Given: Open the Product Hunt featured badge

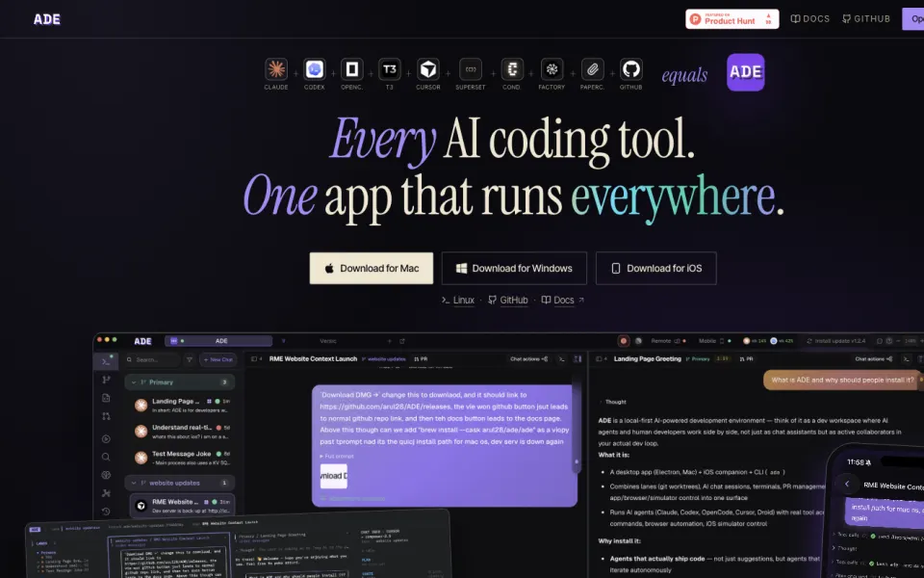Looking at the screenshot, I should tap(731, 19).
